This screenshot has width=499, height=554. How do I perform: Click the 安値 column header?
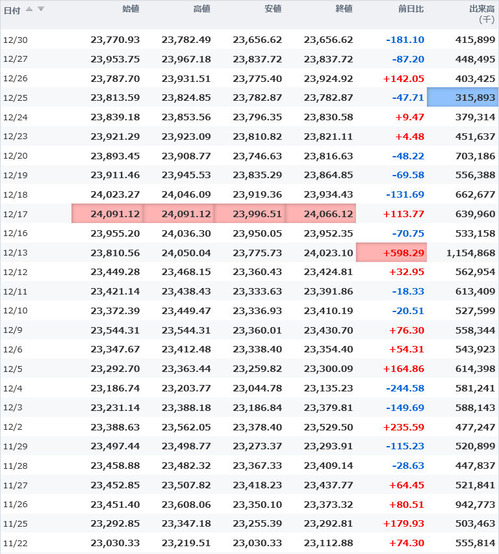pos(273,9)
